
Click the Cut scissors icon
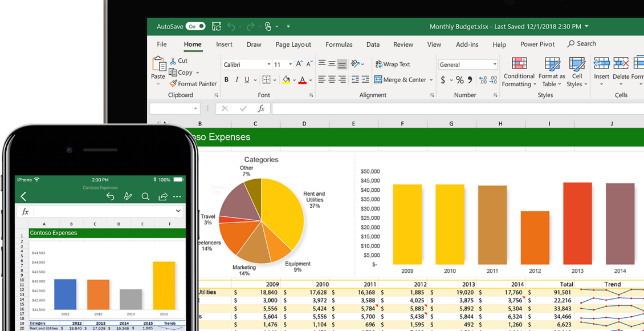click(x=173, y=61)
